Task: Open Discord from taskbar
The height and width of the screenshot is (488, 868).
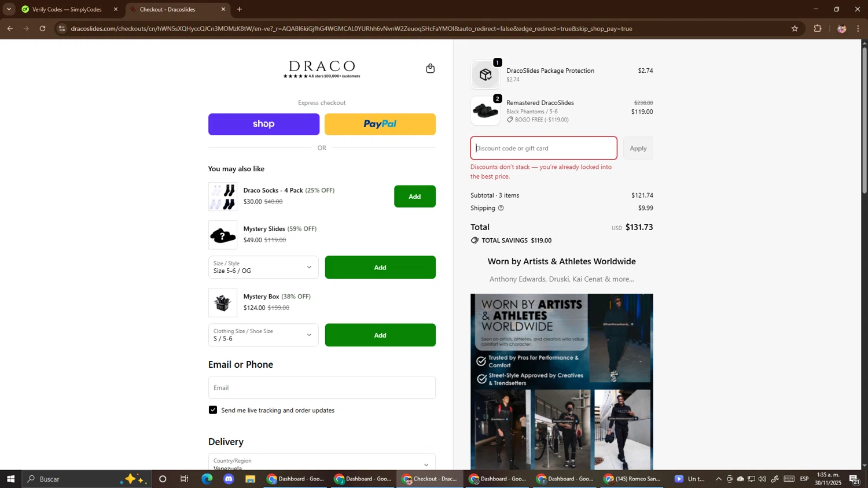Action: click(x=229, y=479)
